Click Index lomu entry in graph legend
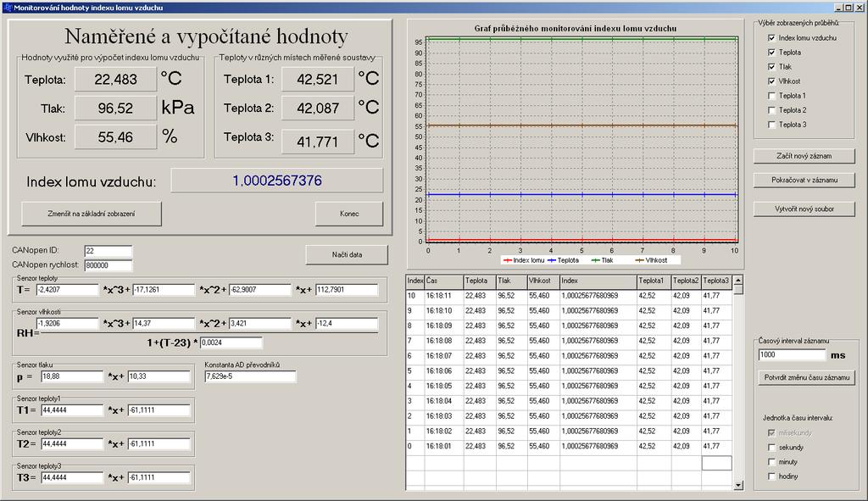868x501 pixels. (x=524, y=260)
